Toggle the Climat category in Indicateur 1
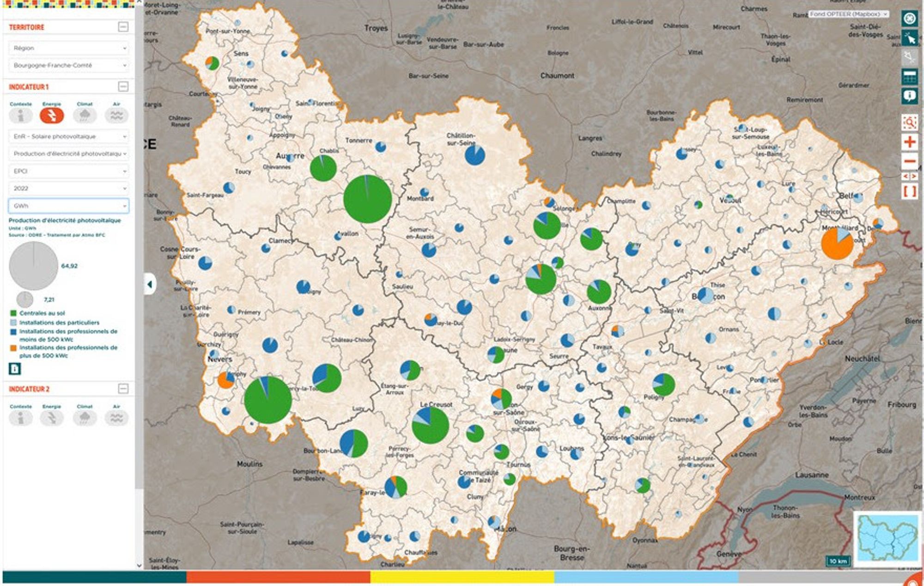Image resolution: width=924 pixels, height=586 pixels. (x=85, y=115)
